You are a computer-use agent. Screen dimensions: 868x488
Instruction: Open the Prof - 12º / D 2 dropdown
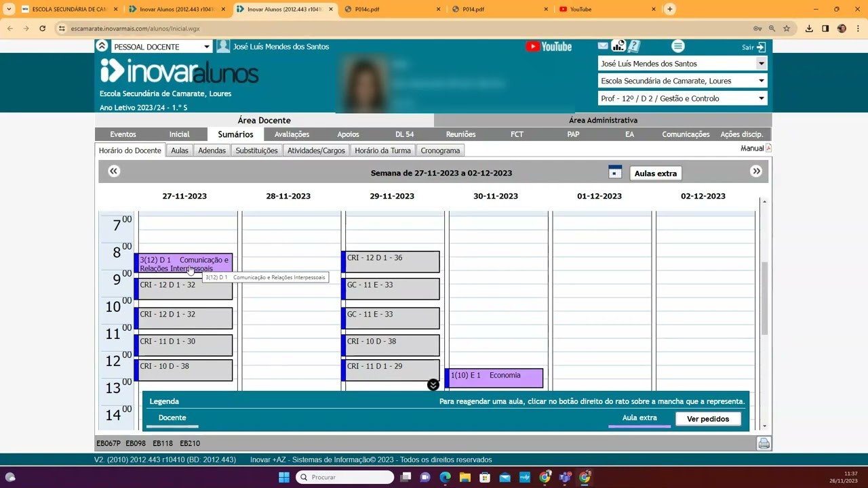pyautogui.click(x=682, y=98)
